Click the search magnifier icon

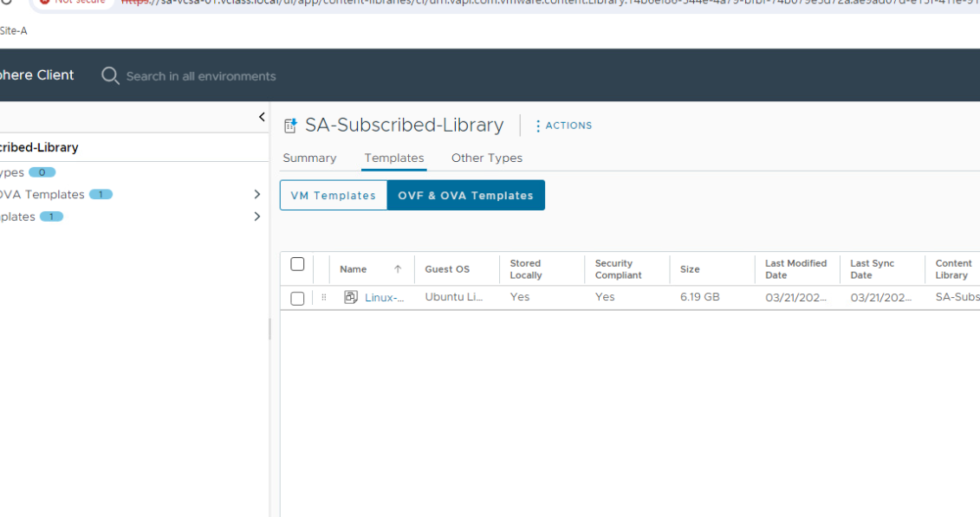point(110,75)
